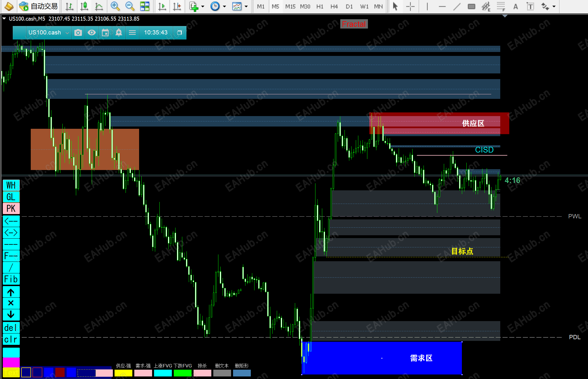The height and width of the screenshot is (379, 588).
Task: Click the hamburger menu icon in panel
Action: [x=132, y=33]
